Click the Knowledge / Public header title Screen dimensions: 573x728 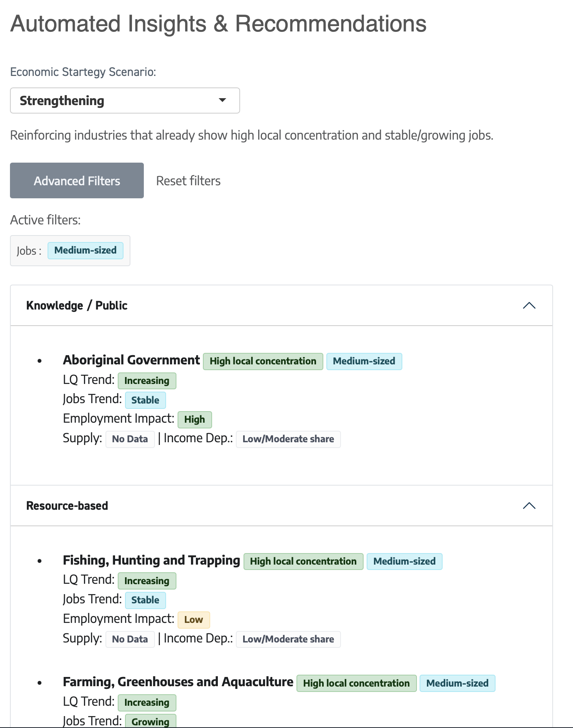[77, 306]
